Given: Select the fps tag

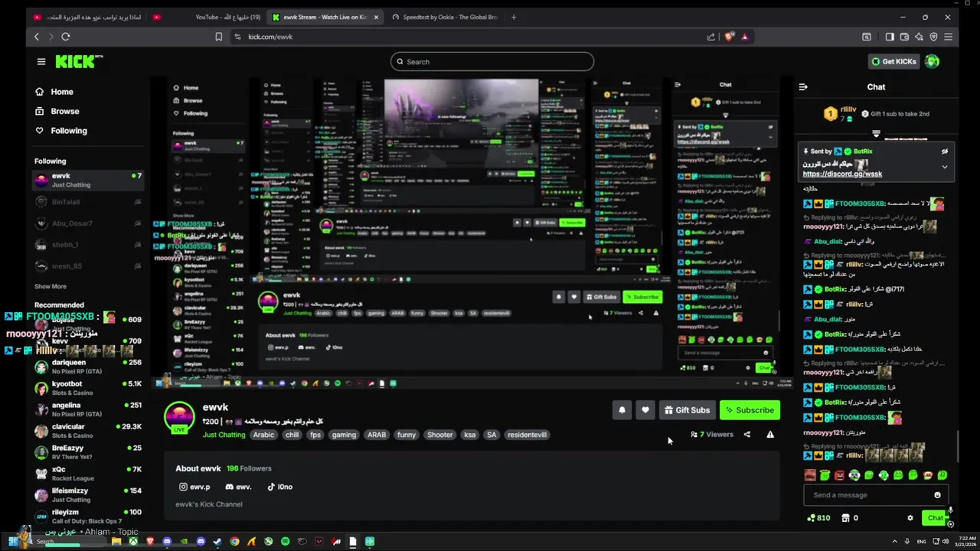Looking at the screenshot, I should tap(315, 435).
